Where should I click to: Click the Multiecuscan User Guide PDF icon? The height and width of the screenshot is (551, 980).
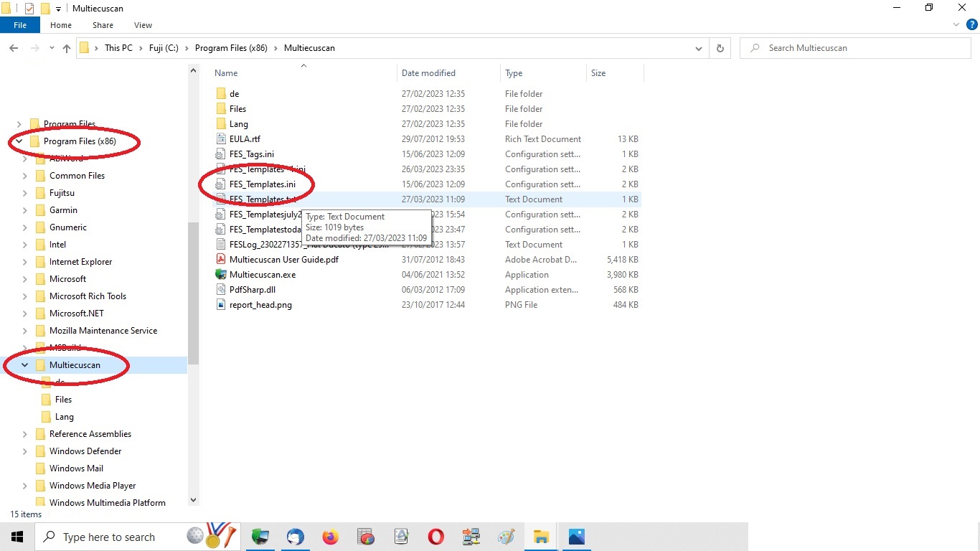(x=221, y=260)
